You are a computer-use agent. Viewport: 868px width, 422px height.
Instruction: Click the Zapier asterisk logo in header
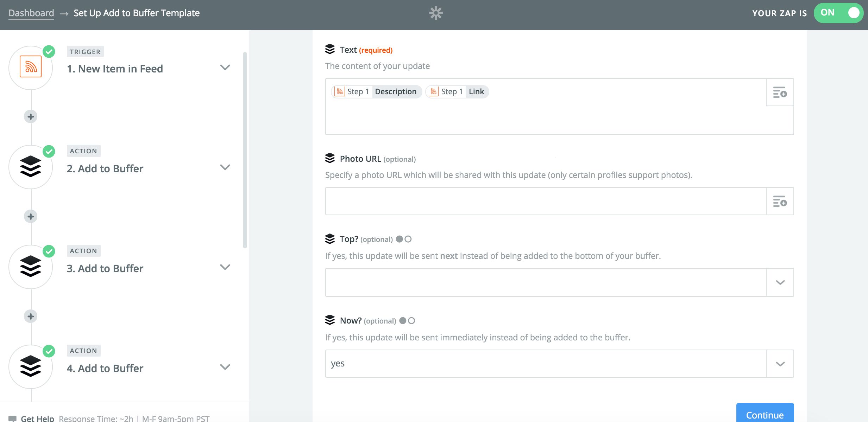pos(436,13)
